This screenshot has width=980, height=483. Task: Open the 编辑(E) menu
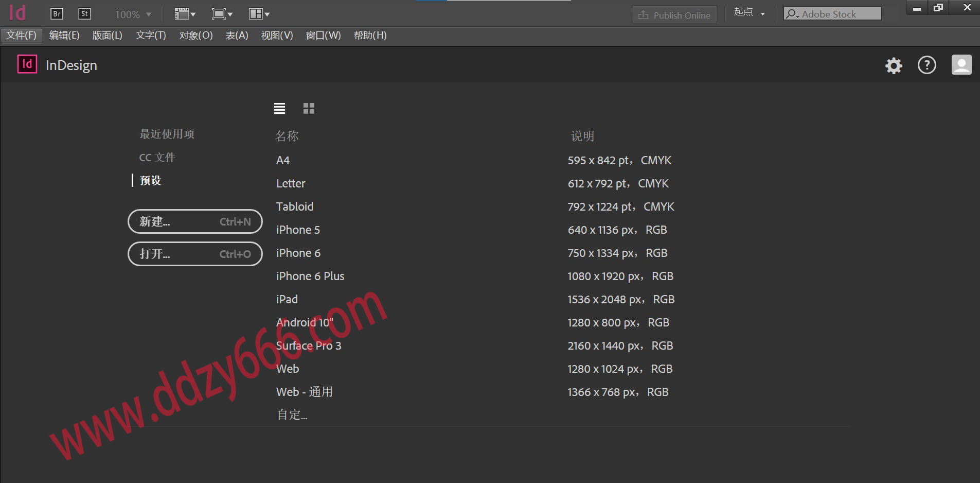click(64, 35)
